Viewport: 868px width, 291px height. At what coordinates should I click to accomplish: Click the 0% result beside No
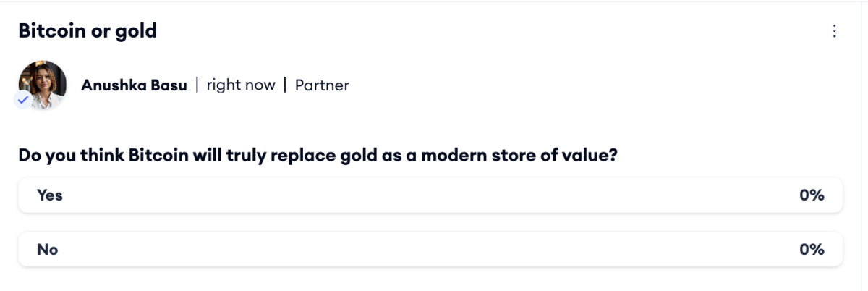812,249
